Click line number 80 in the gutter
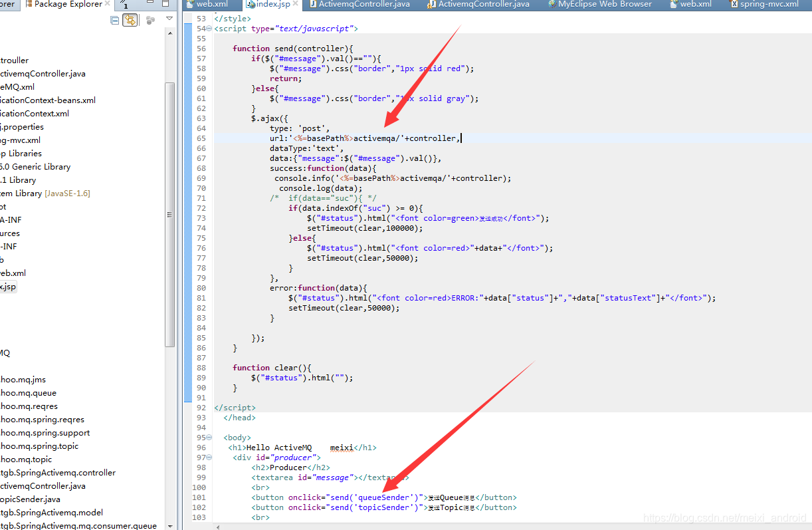Viewport: 812px width, 530px height. point(201,288)
